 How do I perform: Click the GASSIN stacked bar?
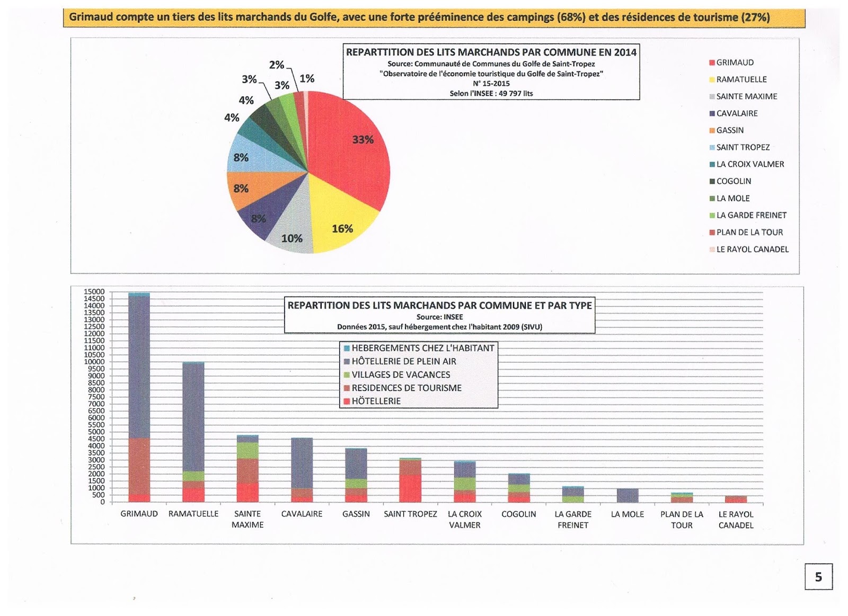(356, 475)
